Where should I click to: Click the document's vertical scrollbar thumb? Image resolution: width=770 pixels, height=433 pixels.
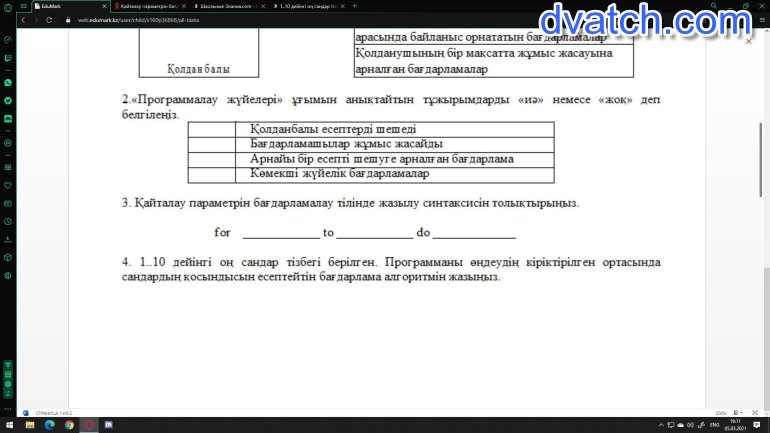click(761, 160)
